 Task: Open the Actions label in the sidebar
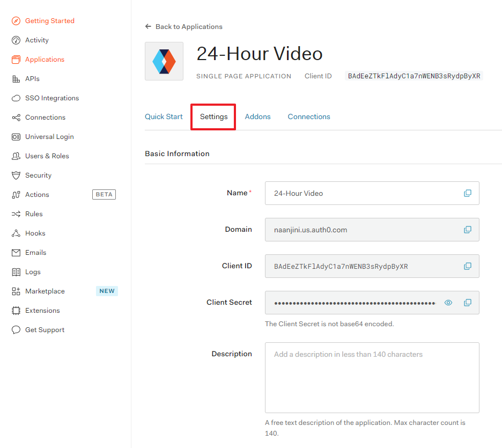coord(37,195)
